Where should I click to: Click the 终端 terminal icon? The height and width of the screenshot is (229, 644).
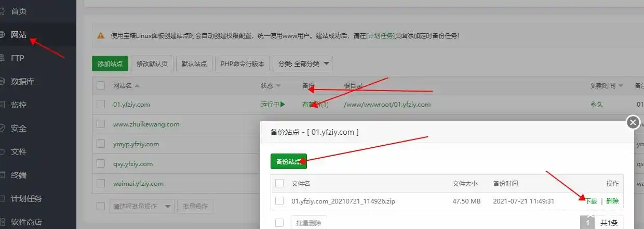2,175
